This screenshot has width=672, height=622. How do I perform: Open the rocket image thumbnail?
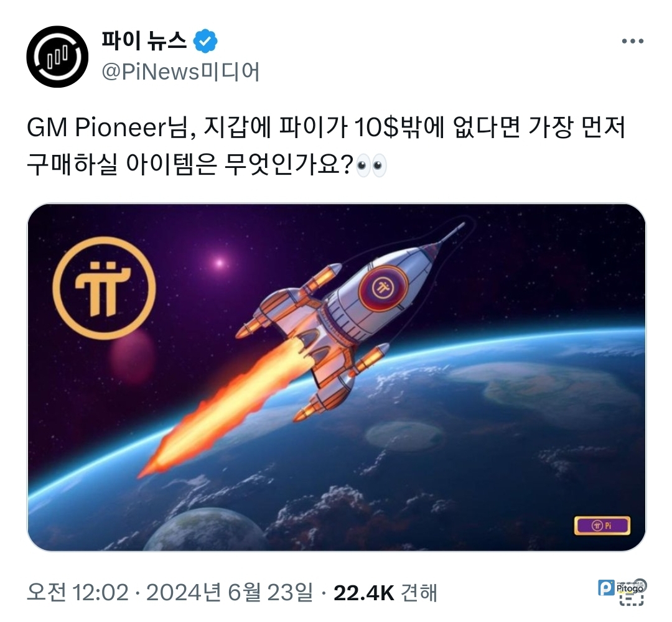coord(337,377)
